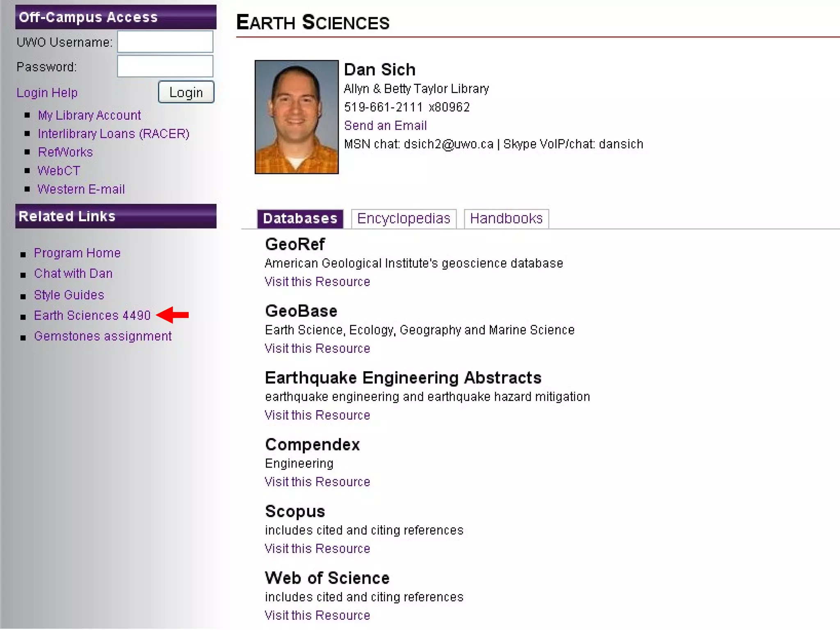840x630 pixels.
Task: Open the Earth Sciences 4490 link
Action: tap(92, 315)
